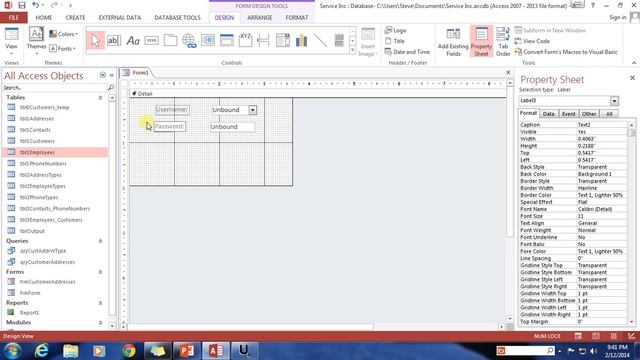Open All Access Objects pane menu dropdown
This screenshot has height=360, width=640.
[102, 75]
